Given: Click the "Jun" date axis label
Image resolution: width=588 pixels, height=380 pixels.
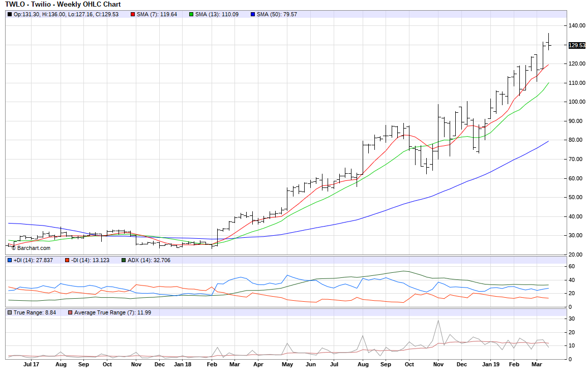Looking at the screenshot, I should click(311, 364).
